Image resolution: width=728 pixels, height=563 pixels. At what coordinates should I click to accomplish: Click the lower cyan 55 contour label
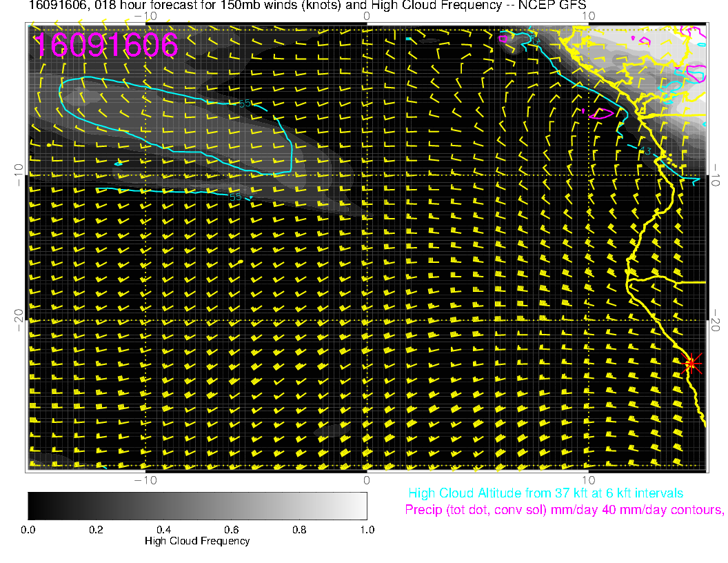pos(235,197)
